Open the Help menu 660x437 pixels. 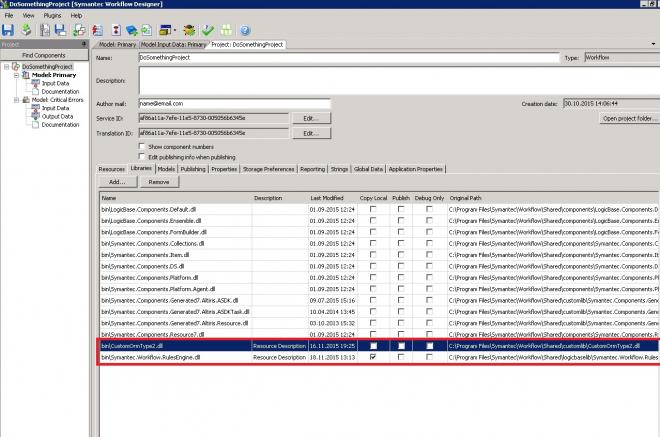76,16
